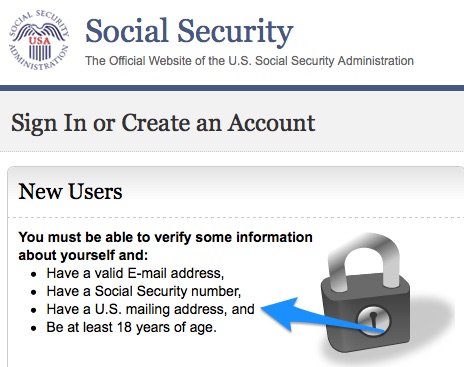Click the red USA text in seal

[x=39, y=41]
